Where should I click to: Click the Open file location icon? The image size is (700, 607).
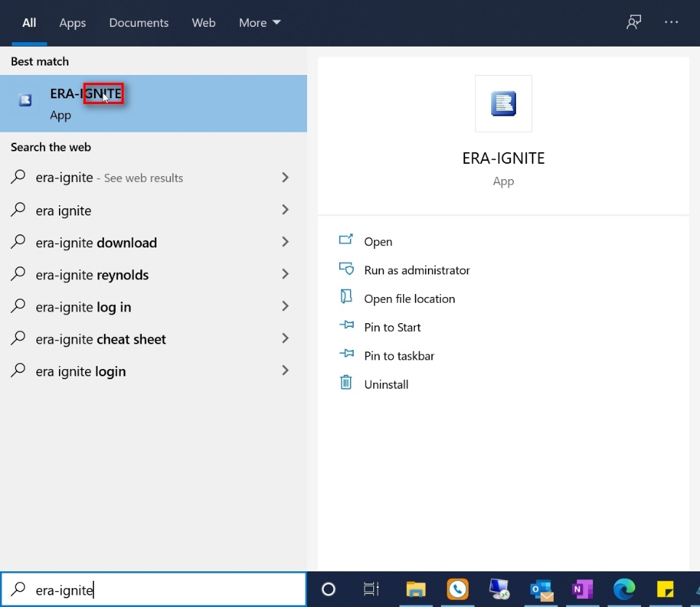click(x=346, y=297)
